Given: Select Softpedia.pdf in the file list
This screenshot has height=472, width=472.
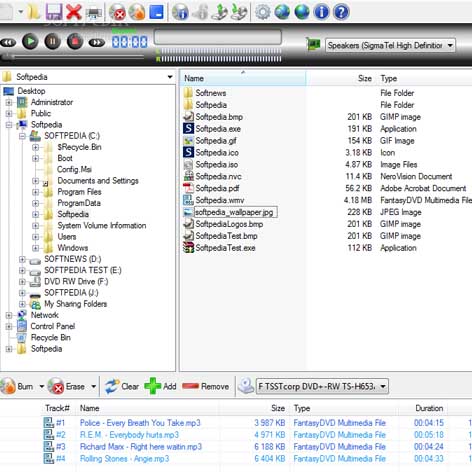Looking at the screenshot, I should pyautogui.click(x=217, y=188).
